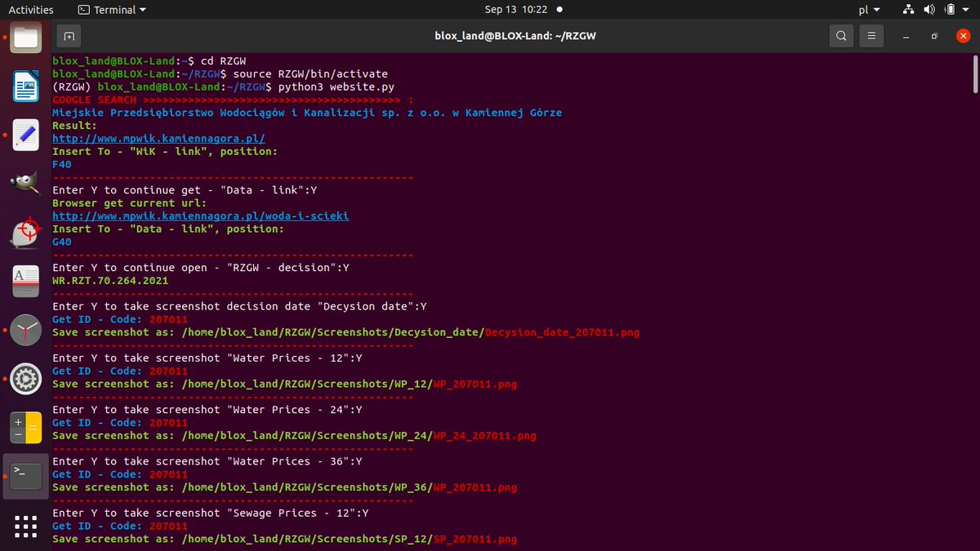Viewport: 980px width, 551px height.
Task: Open the woda-i-scieki URL
Action: 200,216
